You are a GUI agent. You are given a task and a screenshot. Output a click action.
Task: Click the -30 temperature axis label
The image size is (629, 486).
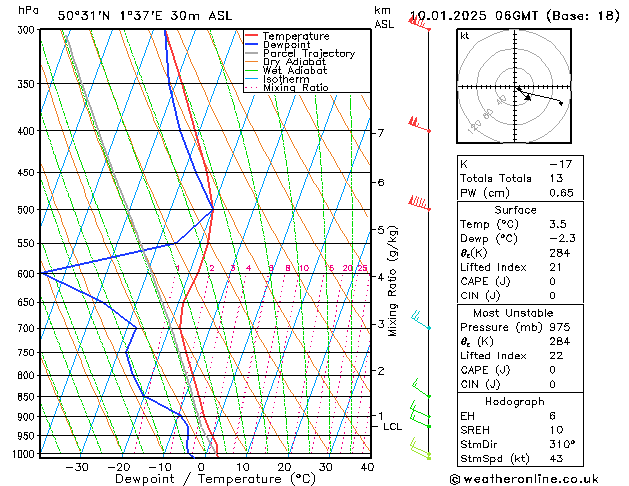point(77,467)
